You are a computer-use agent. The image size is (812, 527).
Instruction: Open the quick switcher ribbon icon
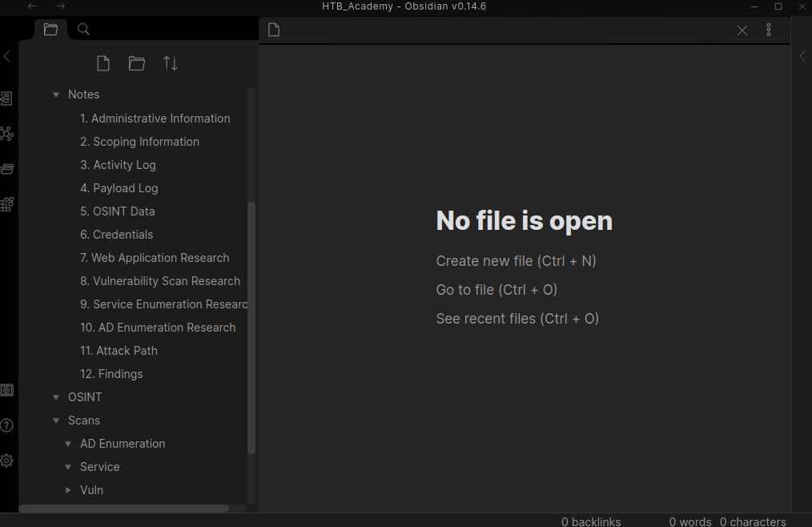point(6,99)
